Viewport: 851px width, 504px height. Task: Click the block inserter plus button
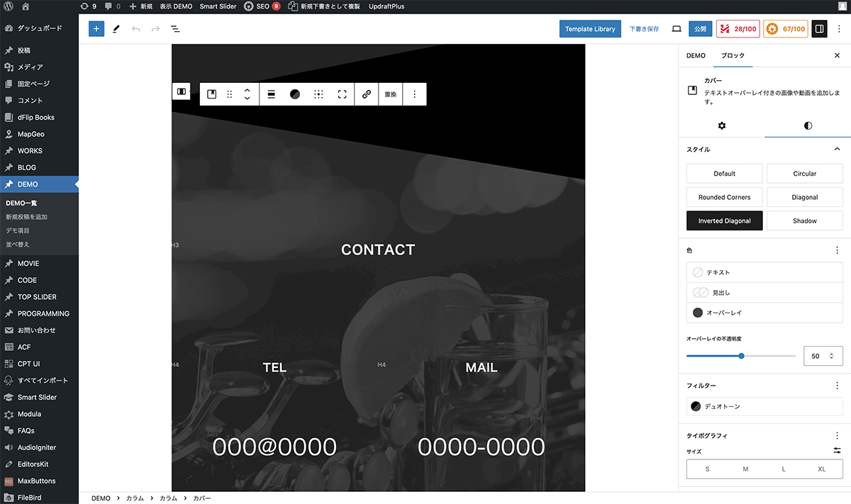(x=96, y=29)
